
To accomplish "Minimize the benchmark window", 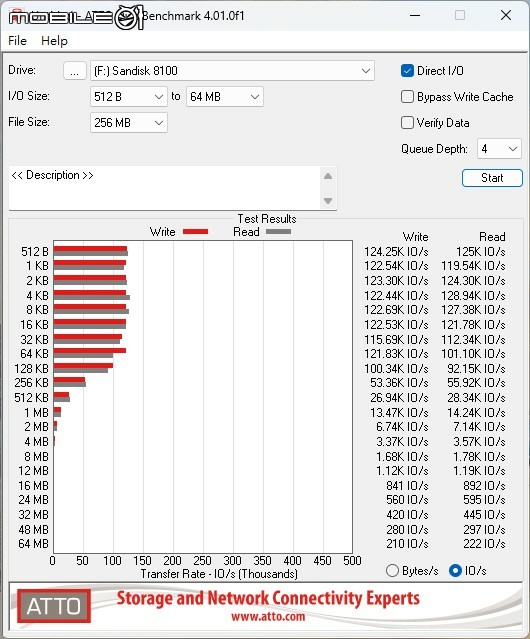I will coord(415,15).
